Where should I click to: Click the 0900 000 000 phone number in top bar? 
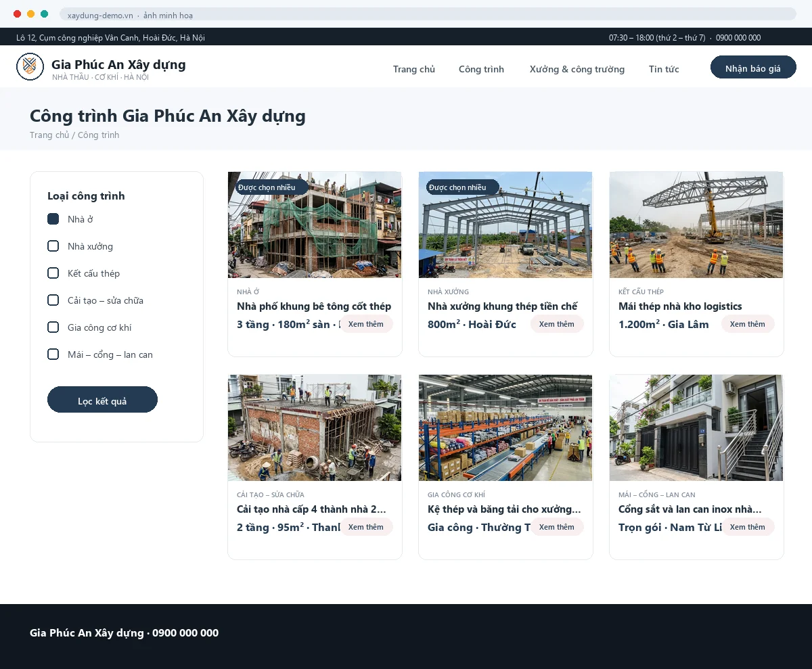point(738,38)
